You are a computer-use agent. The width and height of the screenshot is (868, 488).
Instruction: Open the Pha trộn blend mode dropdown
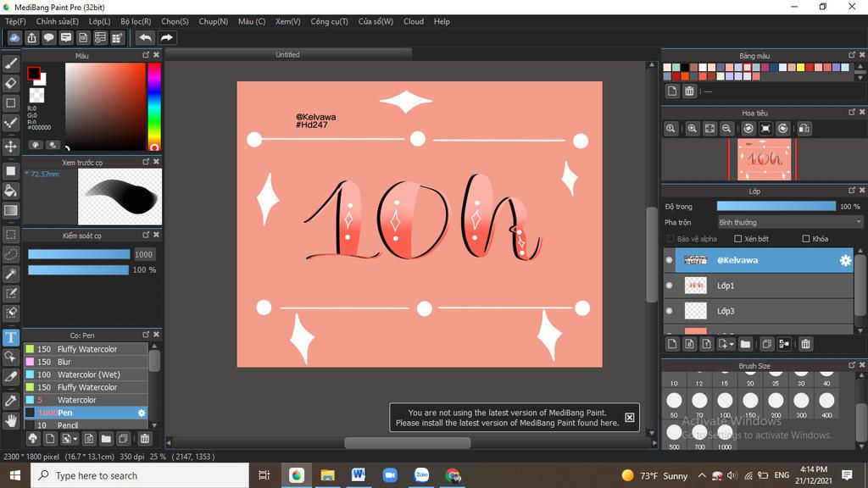point(790,222)
